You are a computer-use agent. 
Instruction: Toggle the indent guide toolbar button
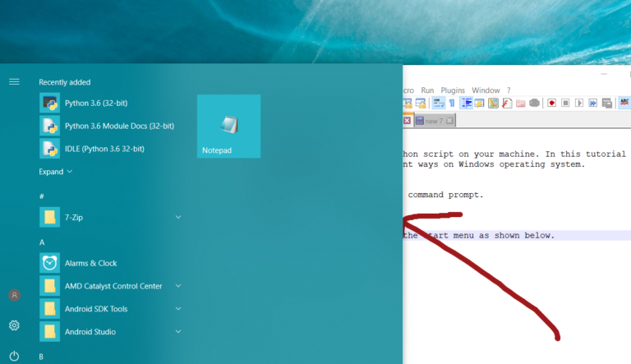click(466, 103)
